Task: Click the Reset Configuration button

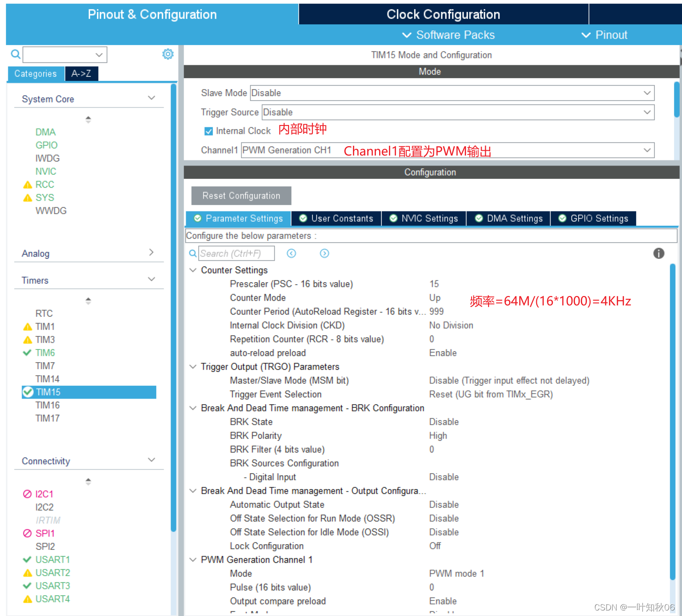Action: click(x=241, y=195)
